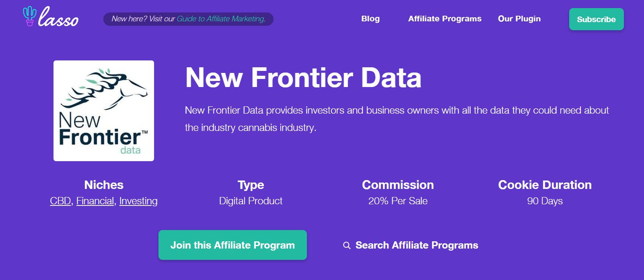644x280 pixels.
Task: Open the Our Plugin menu item
Action: pos(519,19)
